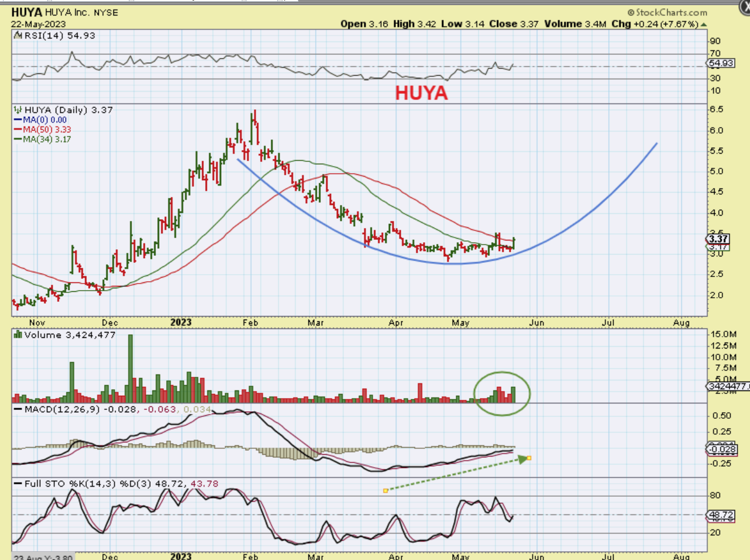Click the green arrowhead of the dashed arrow
Viewport: 750px width, 560px height.
point(522,459)
